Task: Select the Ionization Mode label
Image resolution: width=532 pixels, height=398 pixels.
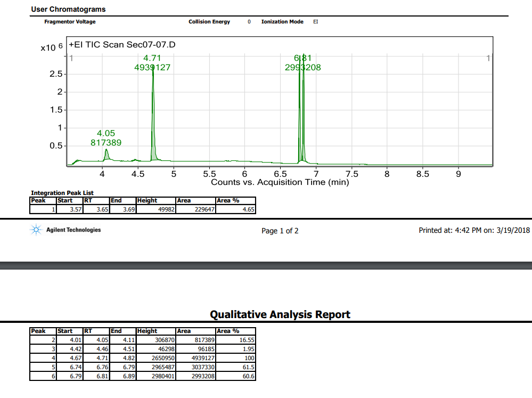Action: point(282,22)
